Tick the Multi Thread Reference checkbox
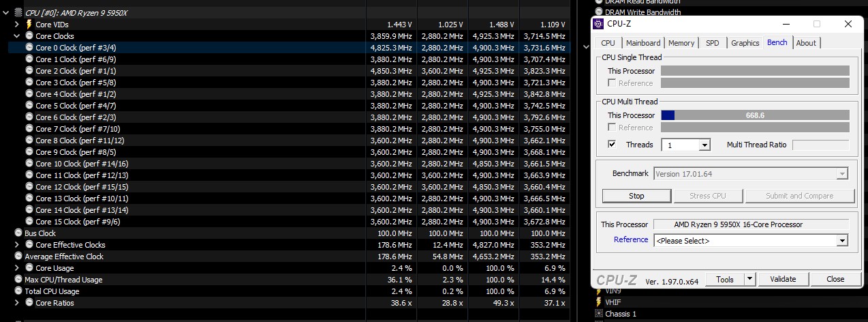 [x=612, y=128]
